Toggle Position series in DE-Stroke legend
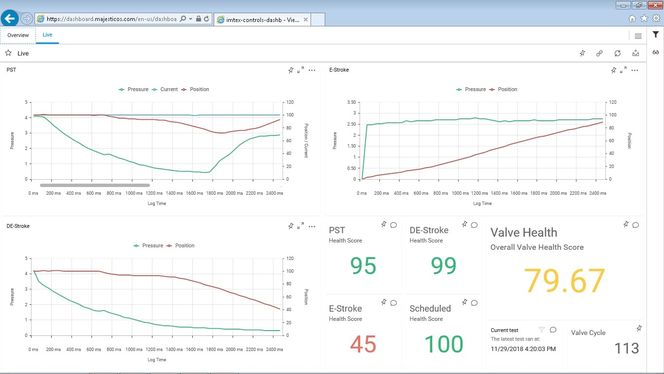This screenshot has width=664, height=374. pyautogui.click(x=180, y=246)
